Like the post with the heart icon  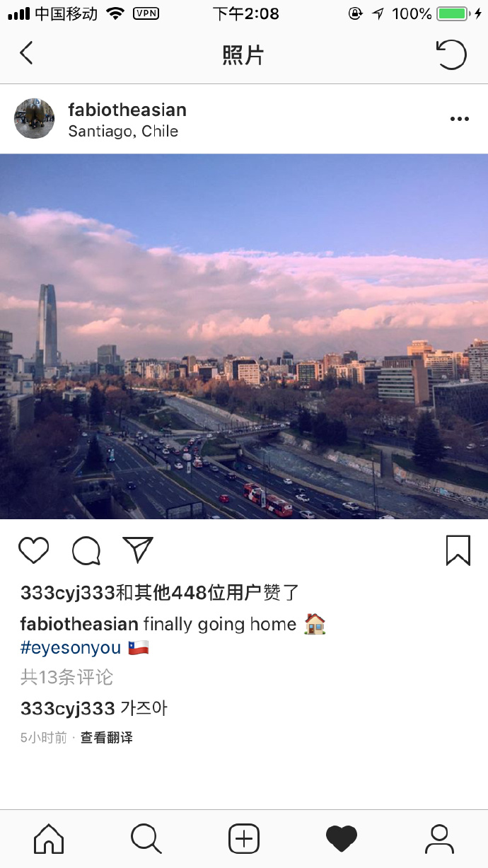34,550
